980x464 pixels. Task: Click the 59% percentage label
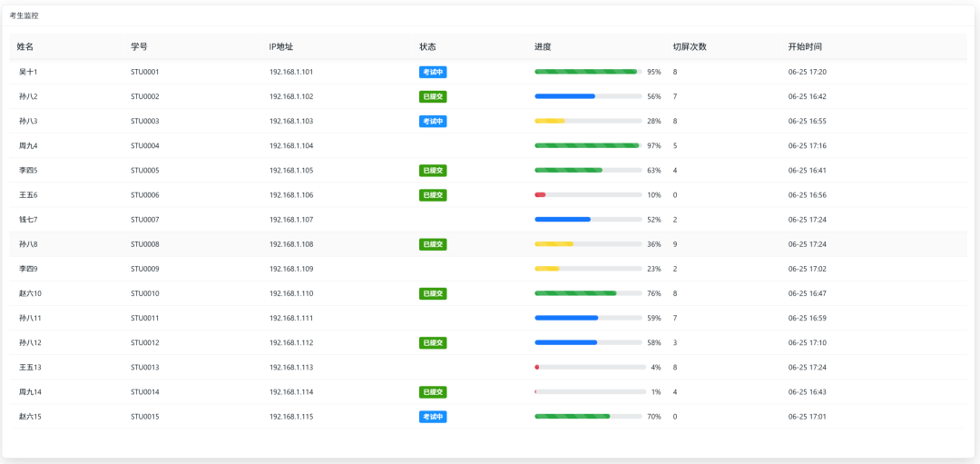[653, 319]
